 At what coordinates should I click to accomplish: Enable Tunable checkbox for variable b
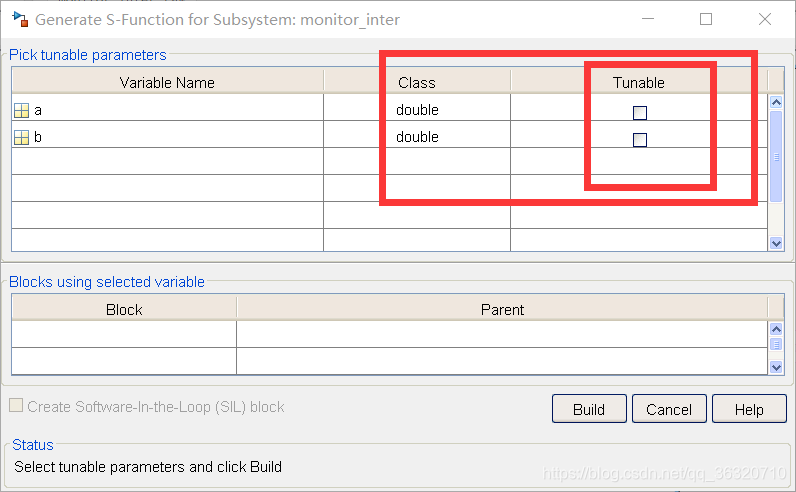pyautogui.click(x=640, y=140)
